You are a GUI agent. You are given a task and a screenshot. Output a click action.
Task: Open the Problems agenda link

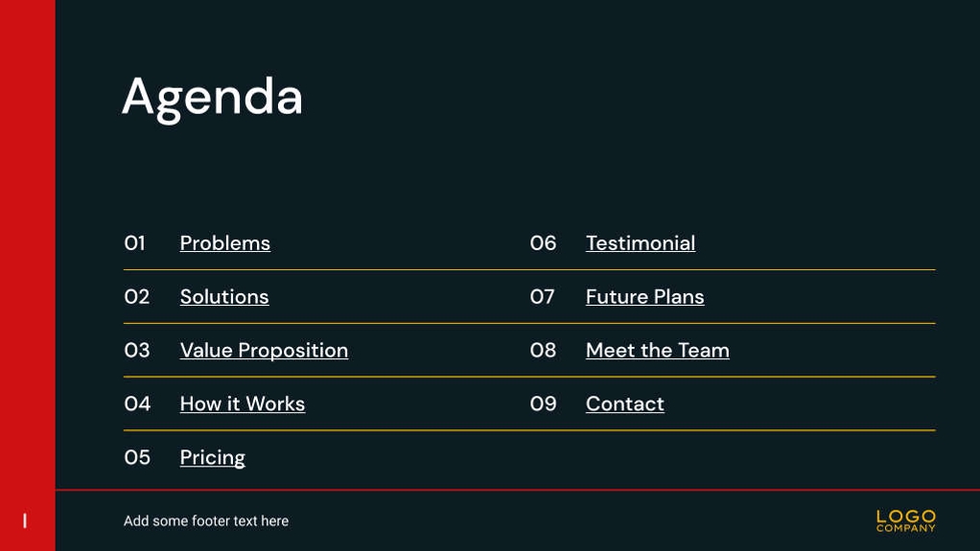pyautogui.click(x=225, y=243)
